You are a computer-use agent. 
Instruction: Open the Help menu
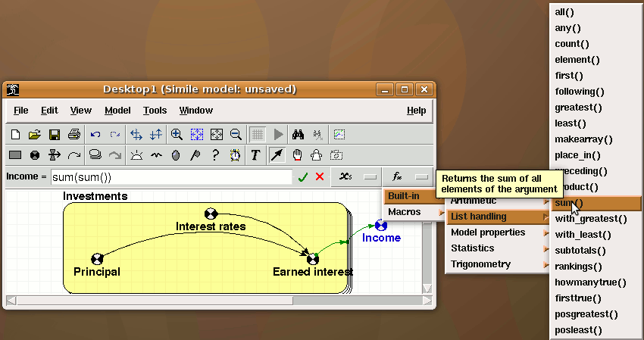[417, 111]
